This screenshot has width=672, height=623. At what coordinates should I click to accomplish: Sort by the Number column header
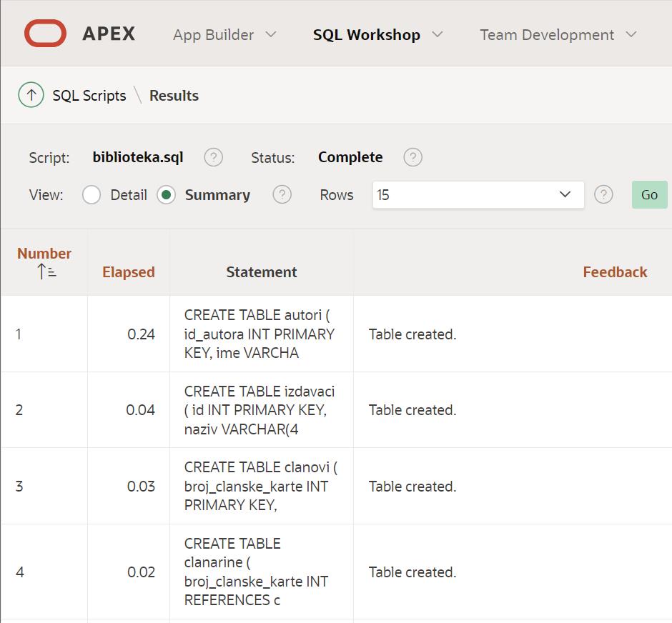point(44,254)
